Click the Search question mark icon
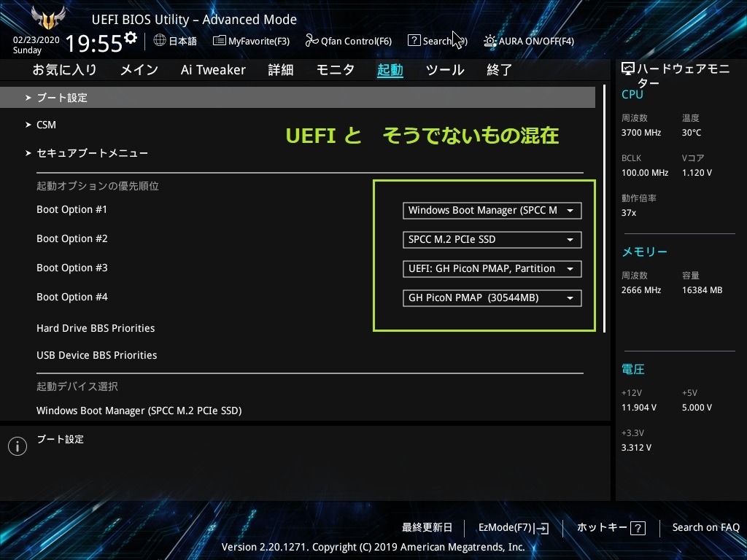Screen dimensions: 747x560 [414, 41]
